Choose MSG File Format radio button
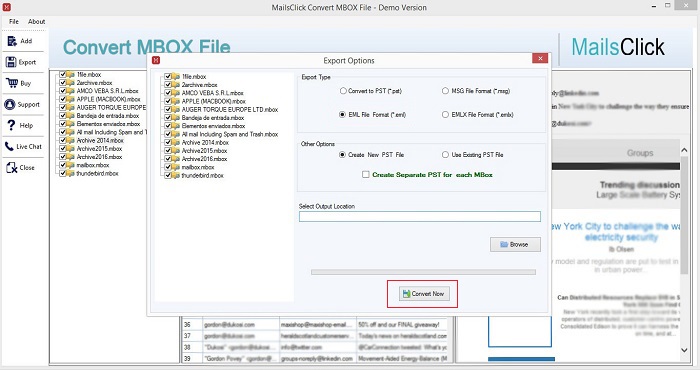 [x=445, y=91]
